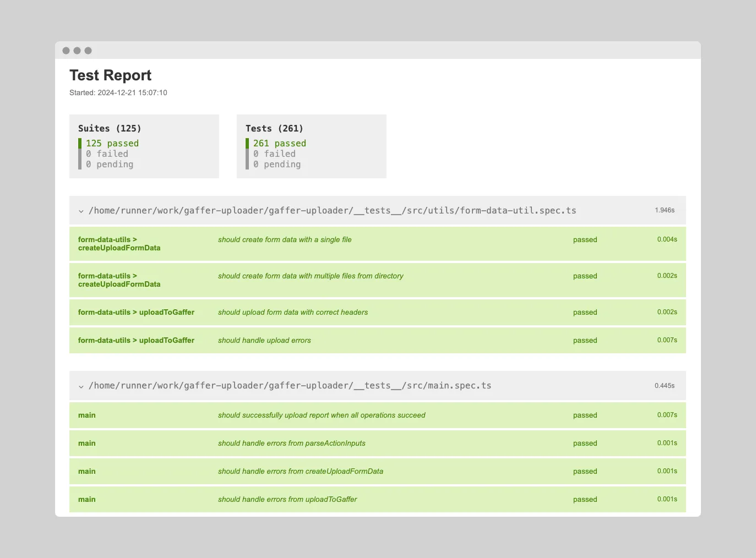Click the Test Report heading

click(x=110, y=75)
